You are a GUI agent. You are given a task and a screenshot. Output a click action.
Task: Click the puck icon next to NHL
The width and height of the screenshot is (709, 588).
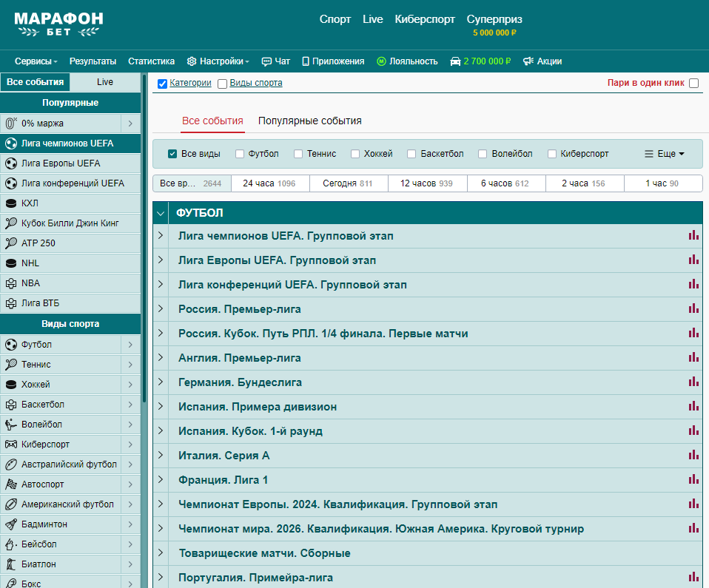pyautogui.click(x=11, y=263)
